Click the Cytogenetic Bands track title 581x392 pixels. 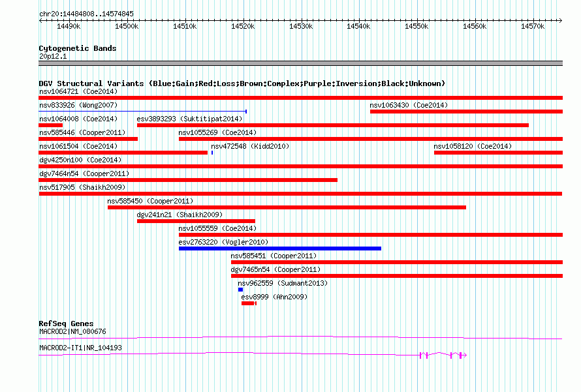coord(78,48)
